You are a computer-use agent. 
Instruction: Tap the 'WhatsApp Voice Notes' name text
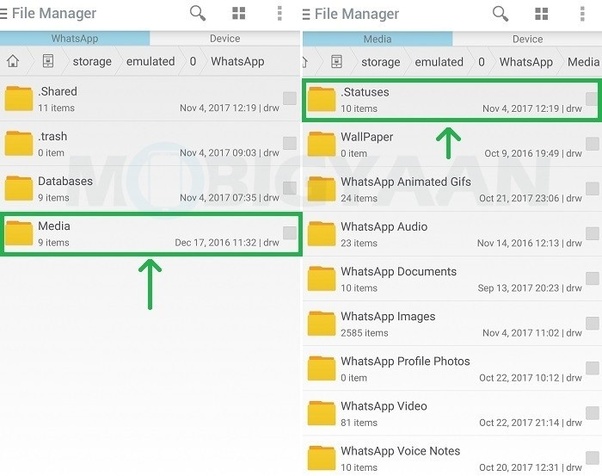(x=400, y=451)
